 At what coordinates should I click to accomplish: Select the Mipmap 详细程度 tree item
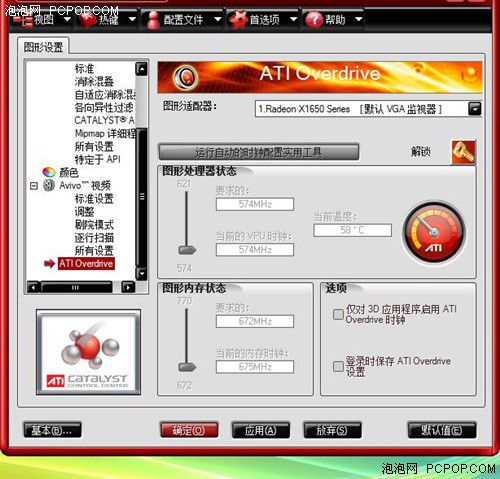(105, 133)
